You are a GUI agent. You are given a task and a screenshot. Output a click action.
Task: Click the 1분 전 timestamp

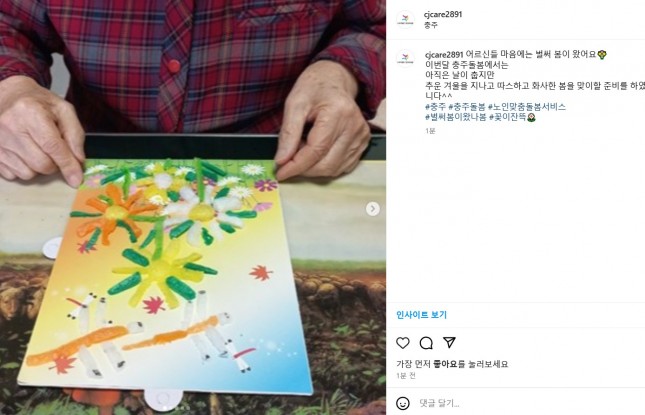pos(406,376)
